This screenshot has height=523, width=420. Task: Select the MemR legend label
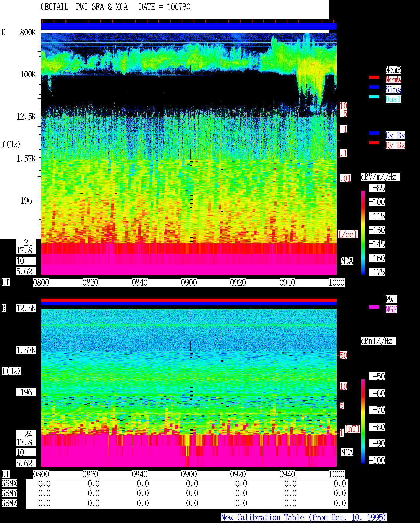tap(393, 70)
